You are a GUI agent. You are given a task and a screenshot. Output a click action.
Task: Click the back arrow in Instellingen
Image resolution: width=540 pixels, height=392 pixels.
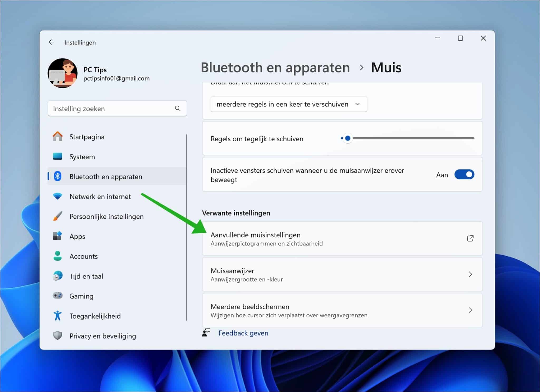tap(52, 42)
